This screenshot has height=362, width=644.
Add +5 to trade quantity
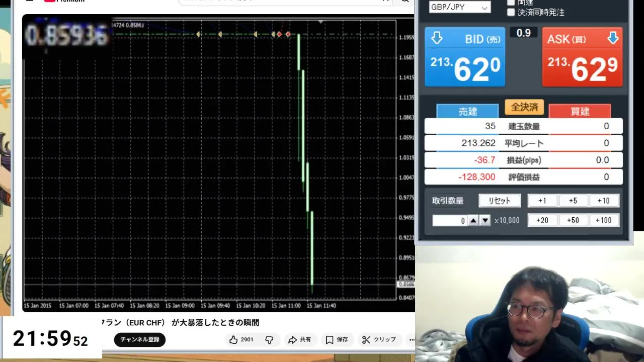pyautogui.click(x=573, y=201)
